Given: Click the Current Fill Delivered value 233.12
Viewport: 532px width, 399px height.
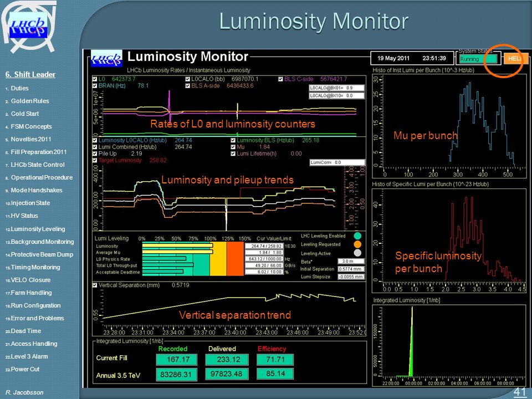Looking at the screenshot, I should point(227,359).
